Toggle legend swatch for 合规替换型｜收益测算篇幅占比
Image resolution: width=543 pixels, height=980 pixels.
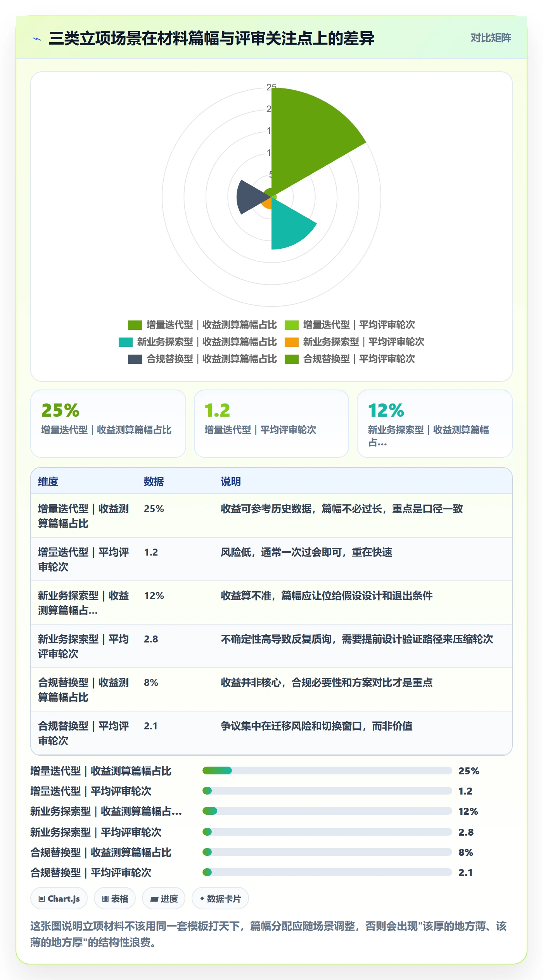135,359
